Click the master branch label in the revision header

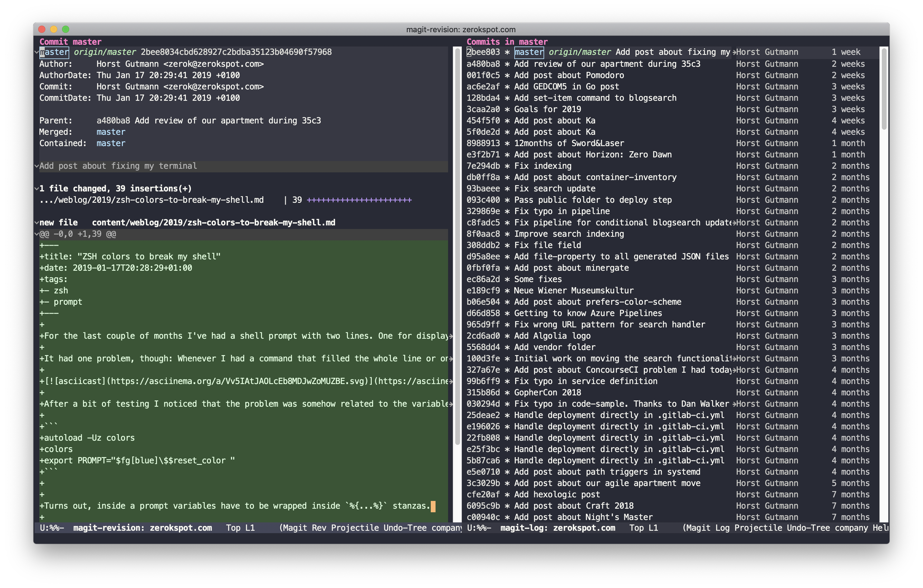click(x=54, y=52)
